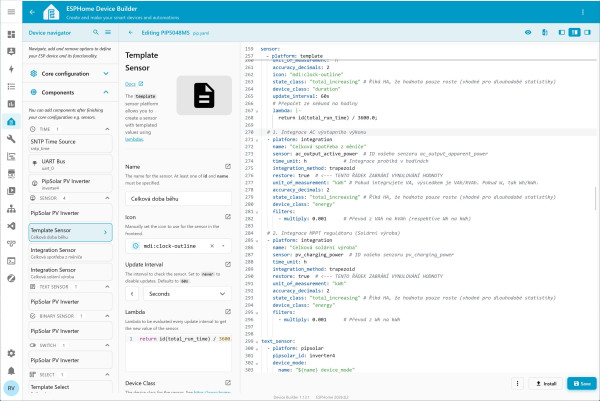Select the Template Select component

pyautogui.click(x=70, y=386)
